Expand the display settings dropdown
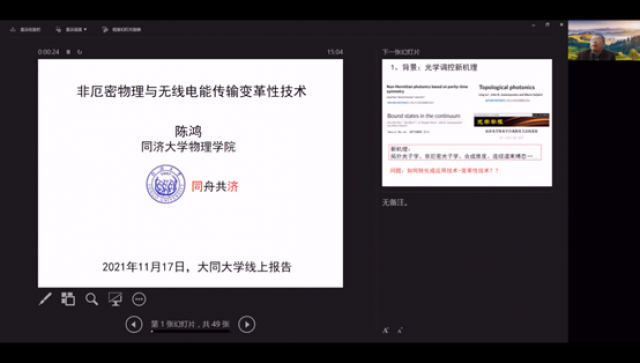The width and height of the screenshot is (640, 363). click(71, 29)
